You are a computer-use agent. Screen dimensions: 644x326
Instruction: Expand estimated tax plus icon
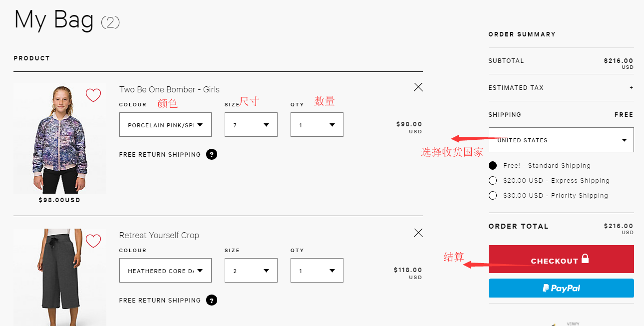(x=631, y=88)
